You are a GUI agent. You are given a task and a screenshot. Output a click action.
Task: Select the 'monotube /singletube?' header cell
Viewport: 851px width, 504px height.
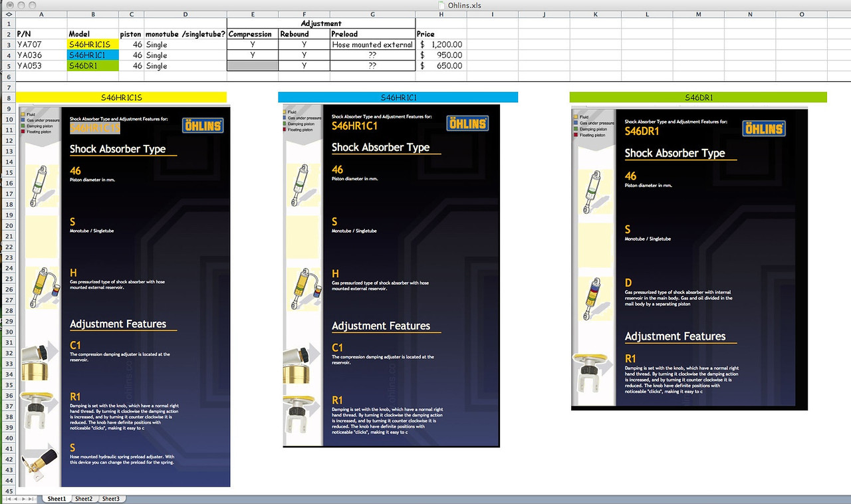click(x=185, y=34)
